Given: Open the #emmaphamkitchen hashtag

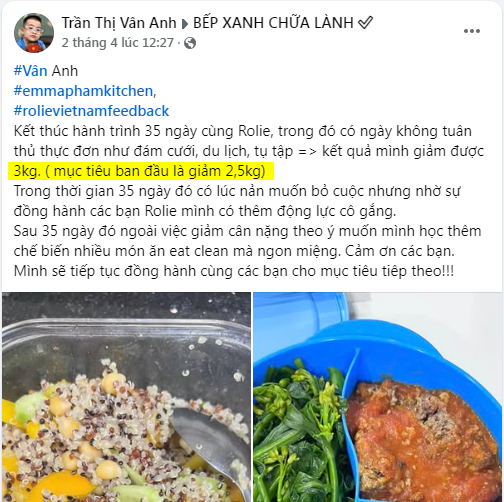Looking at the screenshot, I should (83, 91).
